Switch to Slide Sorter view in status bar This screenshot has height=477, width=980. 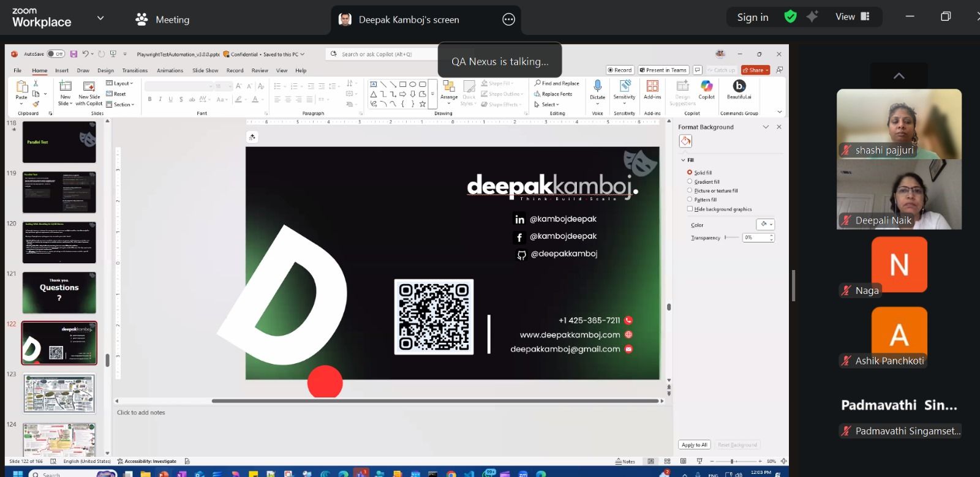point(667,461)
